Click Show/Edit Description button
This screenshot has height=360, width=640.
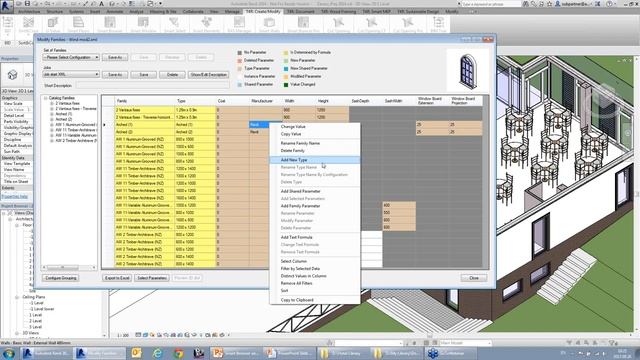point(209,75)
